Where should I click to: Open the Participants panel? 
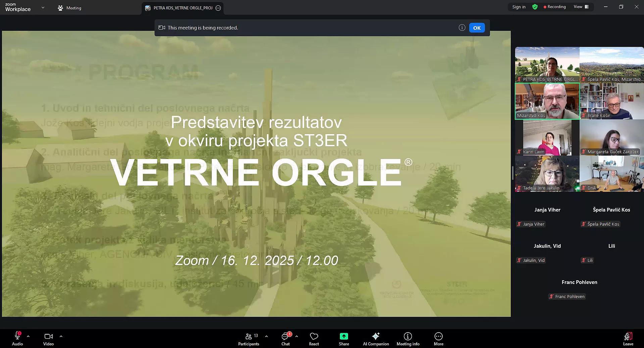click(x=249, y=338)
